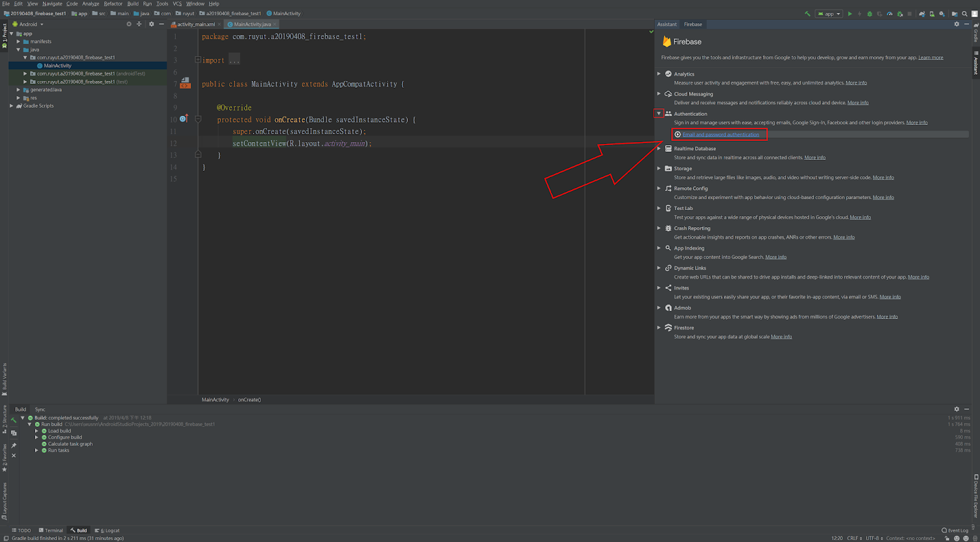Click the green Debug app bug icon

click(x=870, y=13)
